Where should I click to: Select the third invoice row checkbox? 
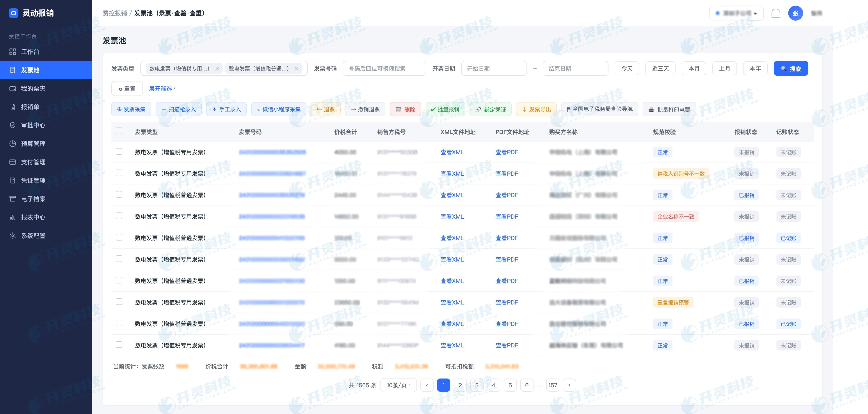[119, 194]
